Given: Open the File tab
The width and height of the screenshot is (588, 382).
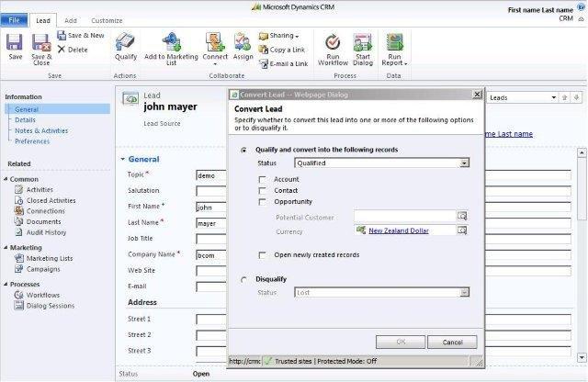Looking at the screenshot, I should [13, 20].
